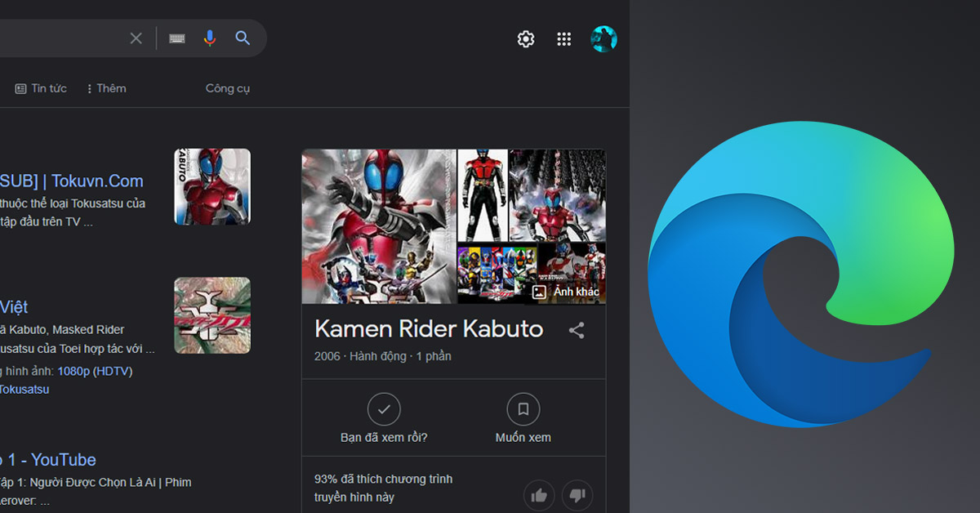Add show to watchlist with bookmark icon

(523, 409)
